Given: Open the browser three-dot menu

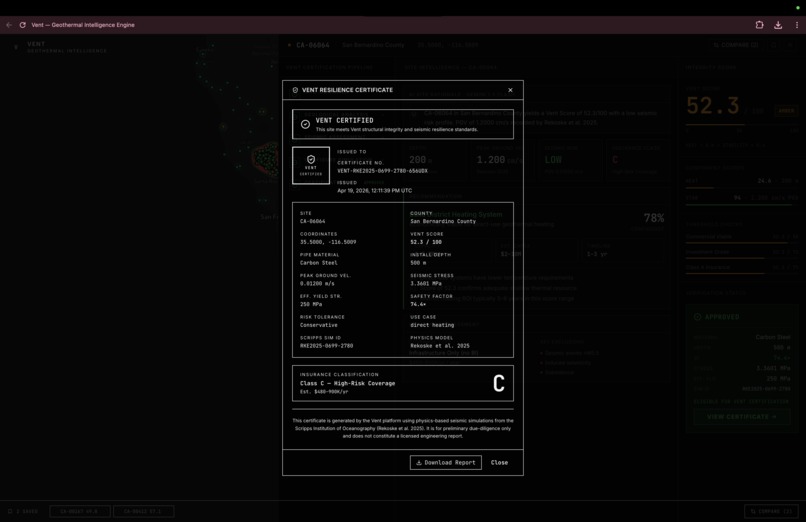Looking at the screenshot, I should 797,25.
